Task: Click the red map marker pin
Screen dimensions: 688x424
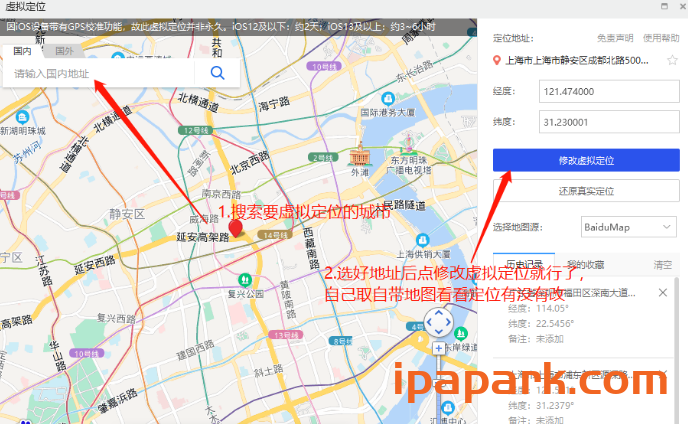Action: [236, 229]
